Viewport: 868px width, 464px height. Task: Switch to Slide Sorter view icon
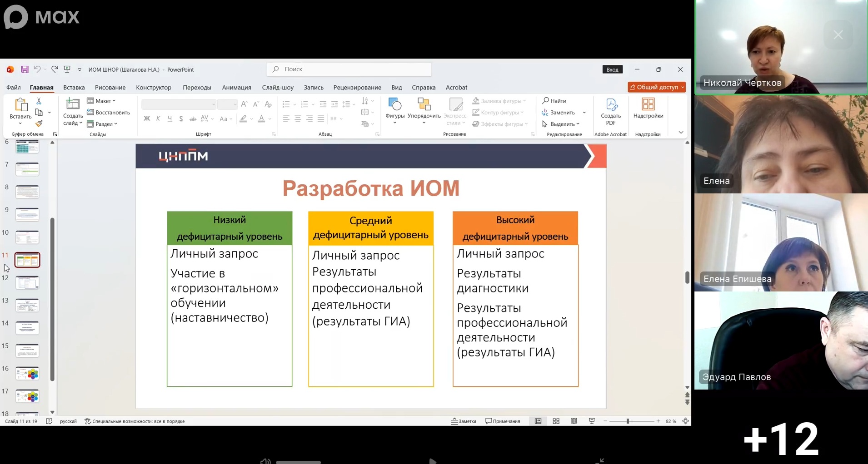[556, 421]
